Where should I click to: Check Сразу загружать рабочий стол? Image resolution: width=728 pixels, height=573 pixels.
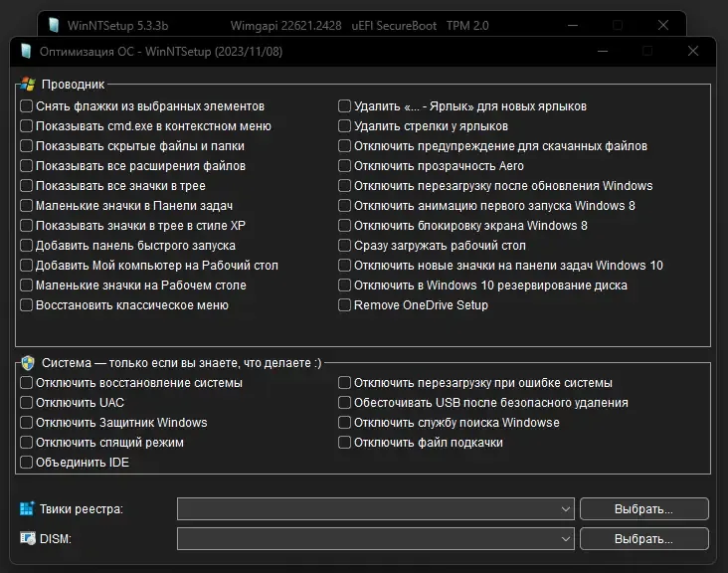(344, 245)
